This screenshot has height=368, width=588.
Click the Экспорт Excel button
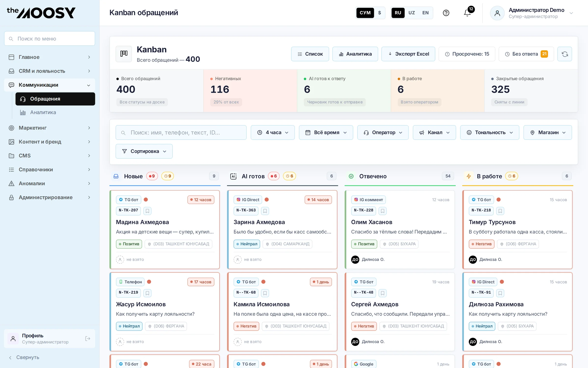click(408, 54)
